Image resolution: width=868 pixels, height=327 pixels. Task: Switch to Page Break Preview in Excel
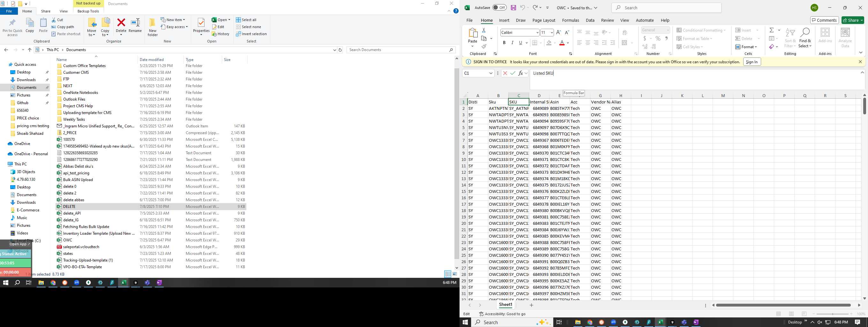[x=804, y=314]
